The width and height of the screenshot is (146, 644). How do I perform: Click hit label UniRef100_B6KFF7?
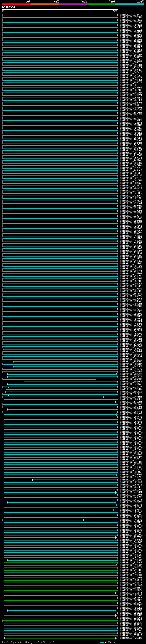[131, 399]
